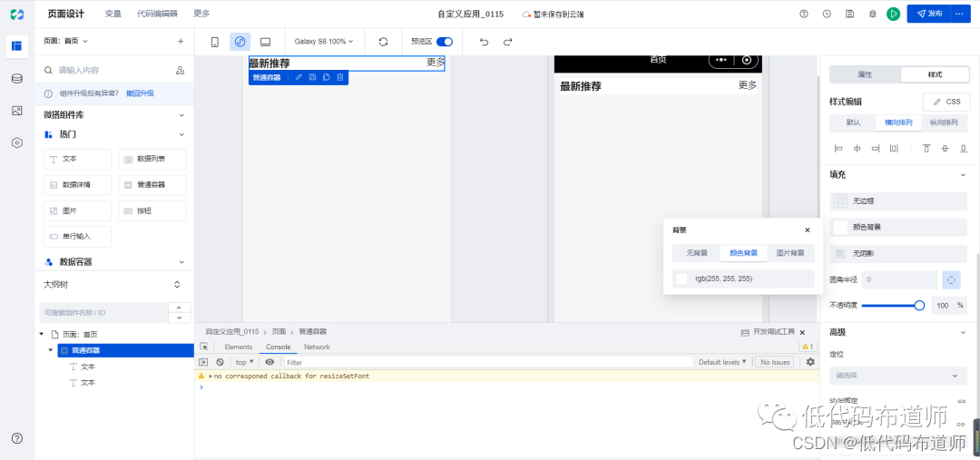Toggle console live expression eye icon
Viewport: 980px width, 460px height.
(269, 362)
